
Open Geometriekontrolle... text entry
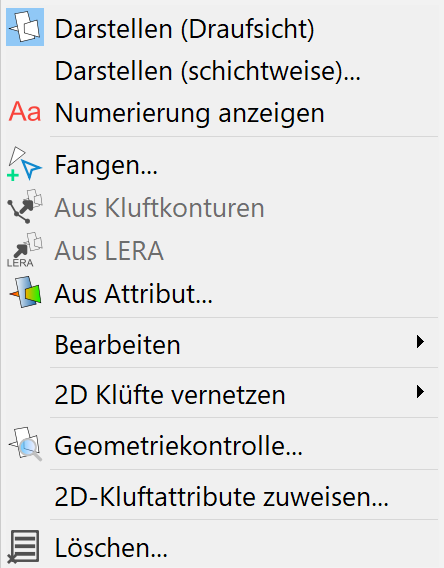point(179,446)
